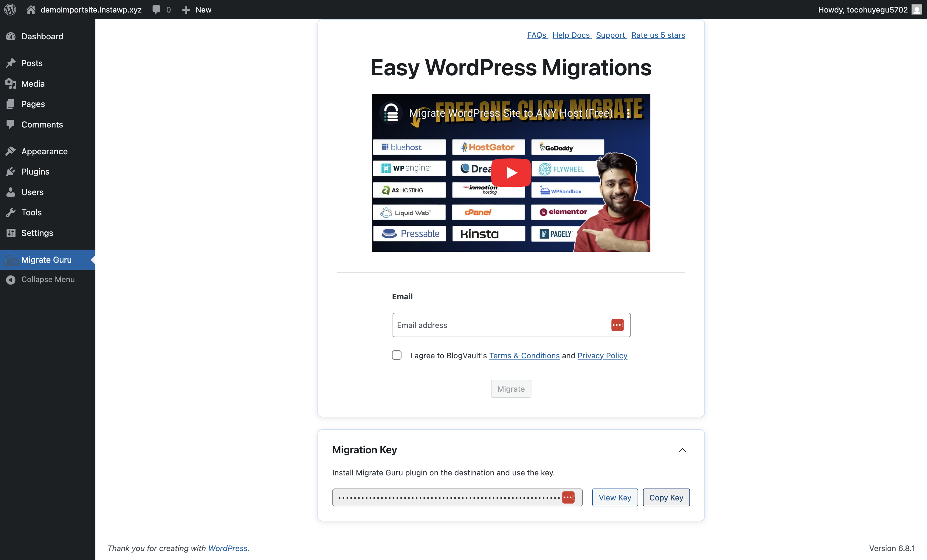The width and height of the screenshot is (927, 560).
Task: Open the video's three-dot options menu
Action: click(628, 113)
